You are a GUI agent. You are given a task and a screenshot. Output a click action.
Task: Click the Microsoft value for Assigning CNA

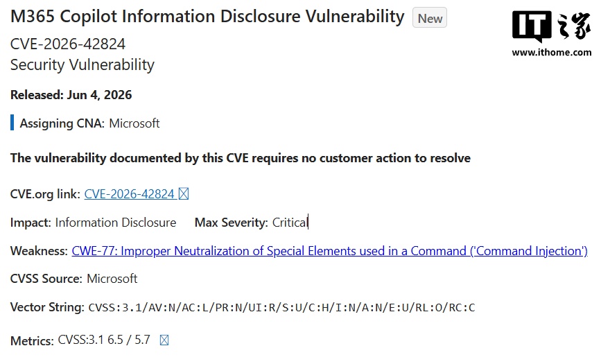point(134,123)
